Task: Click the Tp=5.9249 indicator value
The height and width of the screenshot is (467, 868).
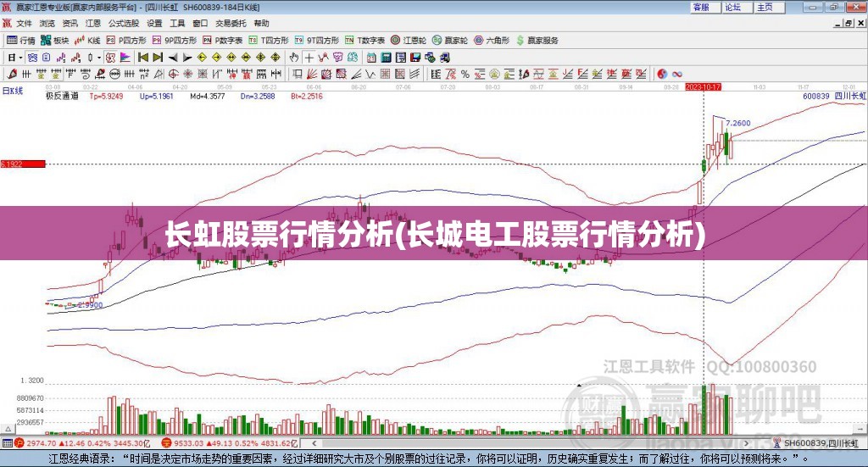Action: pyautogui.click(x=106, y=97)
